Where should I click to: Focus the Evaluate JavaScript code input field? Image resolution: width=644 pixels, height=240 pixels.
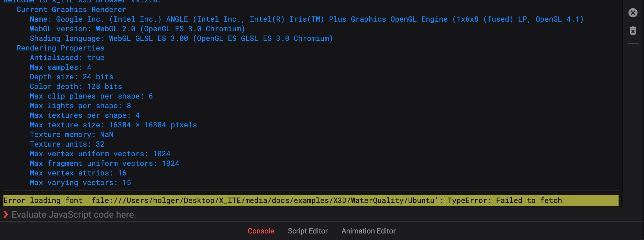206,215
